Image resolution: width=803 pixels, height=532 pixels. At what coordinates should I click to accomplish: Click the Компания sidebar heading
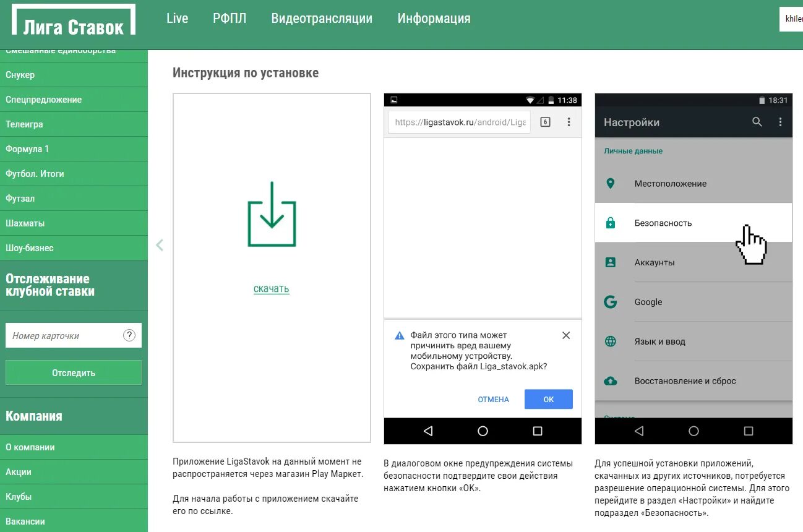34,416
